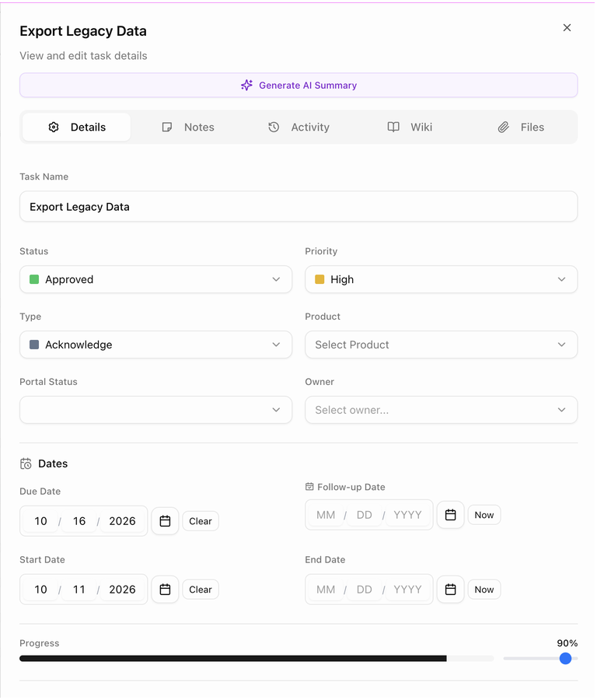Screen dimensions: 597x700
Task: Open the Select Product dropdown
Action: coord(442,345)
